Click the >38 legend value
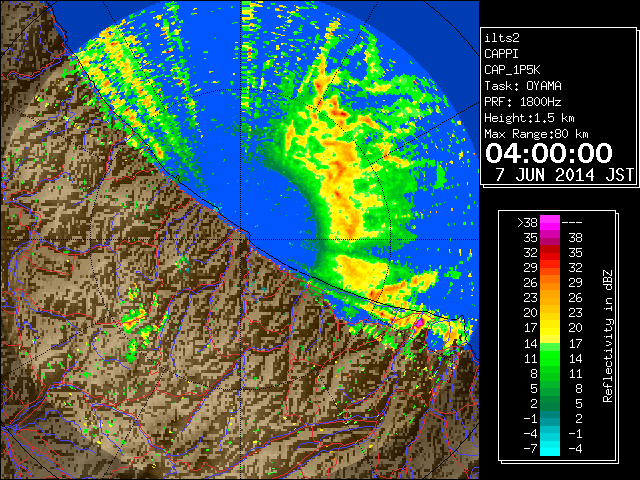 pos(527,223)
